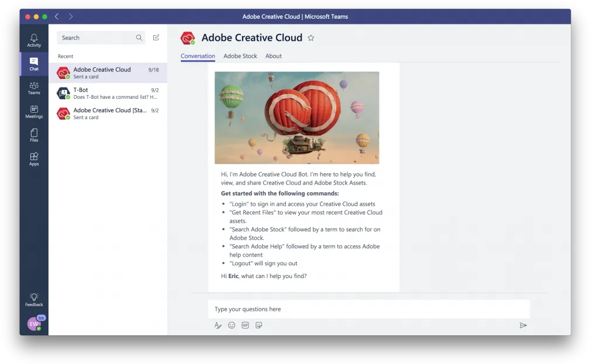Click the Adobe Creative Cloud page title
The height and width of the screenshot is (364, 590).
[x=251, y=37]
